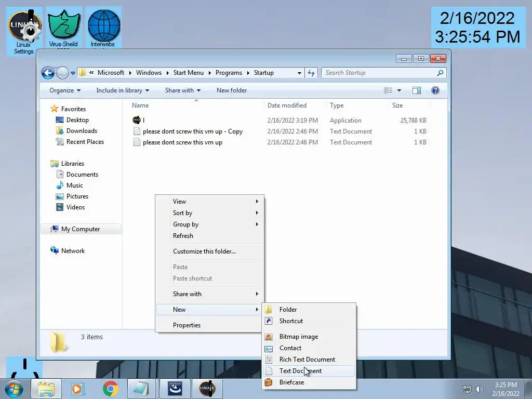
Task: Sort by the Size column header
Action: [x=409, y=105]
